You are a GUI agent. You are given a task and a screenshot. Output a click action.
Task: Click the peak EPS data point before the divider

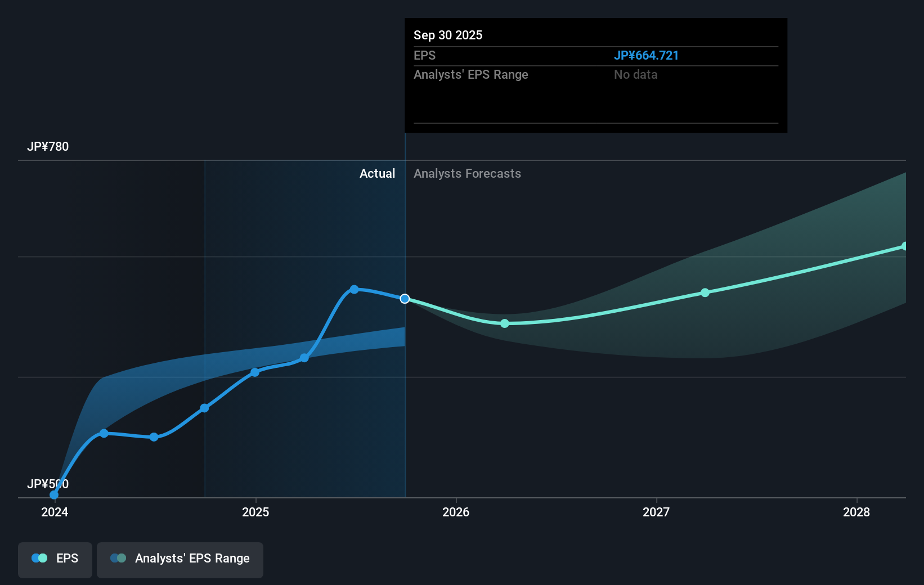354,289
